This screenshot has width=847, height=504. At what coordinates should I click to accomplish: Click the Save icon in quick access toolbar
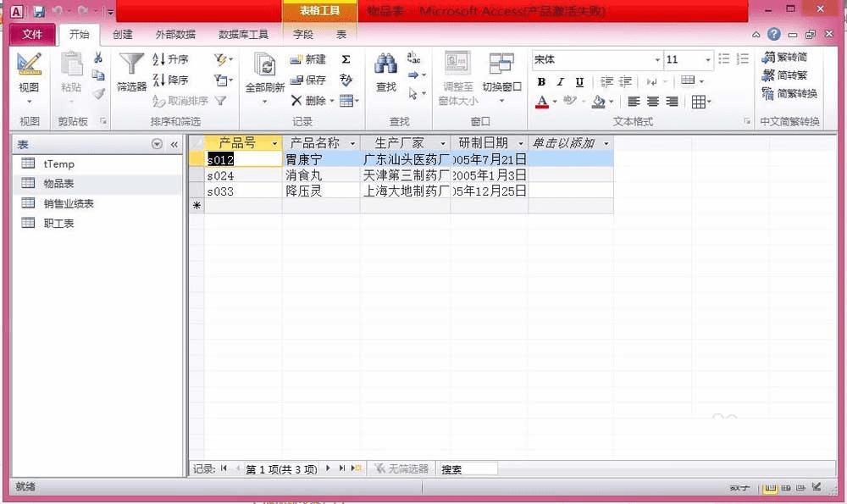[39, 11]
